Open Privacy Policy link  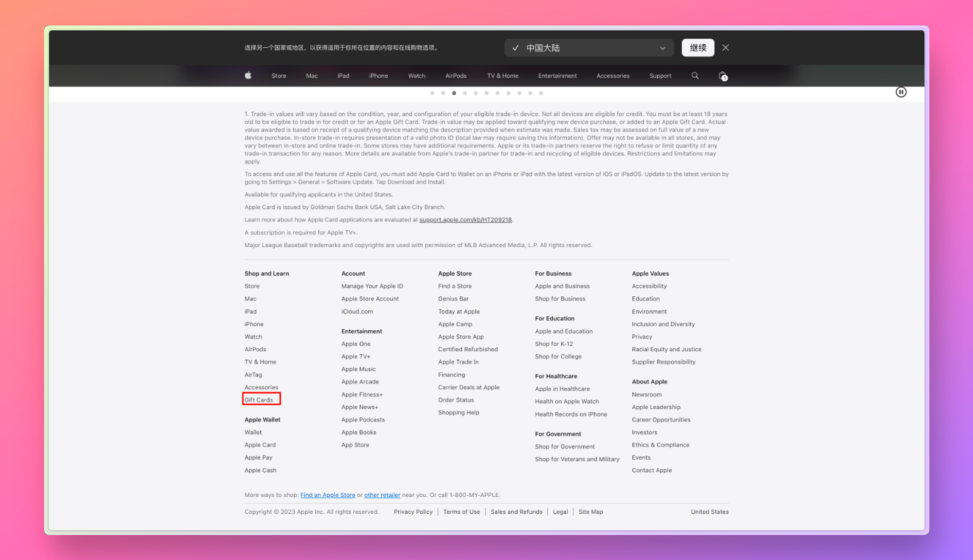point(413,512)
